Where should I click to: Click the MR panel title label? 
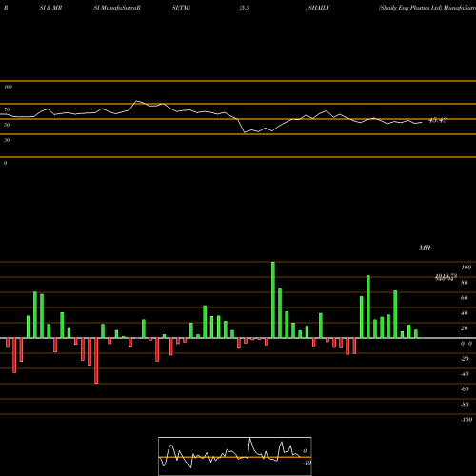pyautogui.click(x=425, y=248)
